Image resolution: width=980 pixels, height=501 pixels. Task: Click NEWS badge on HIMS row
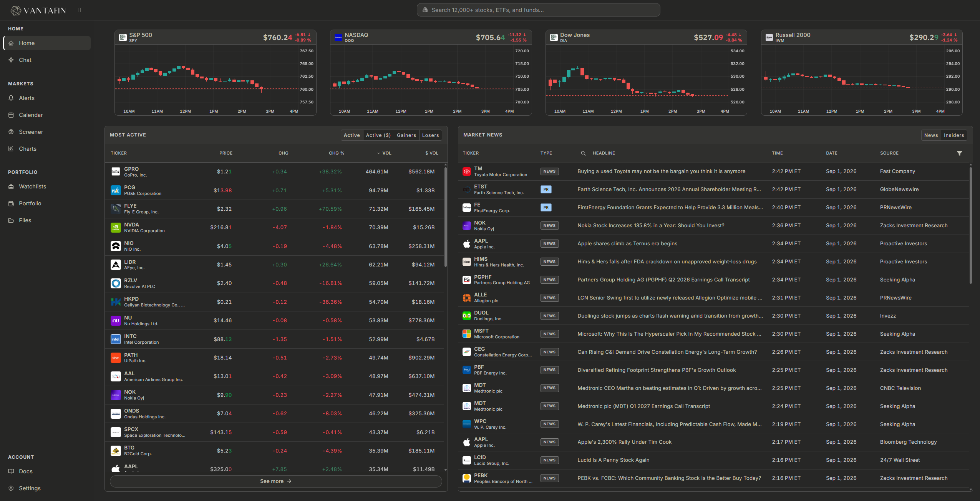tap(549, 262)
